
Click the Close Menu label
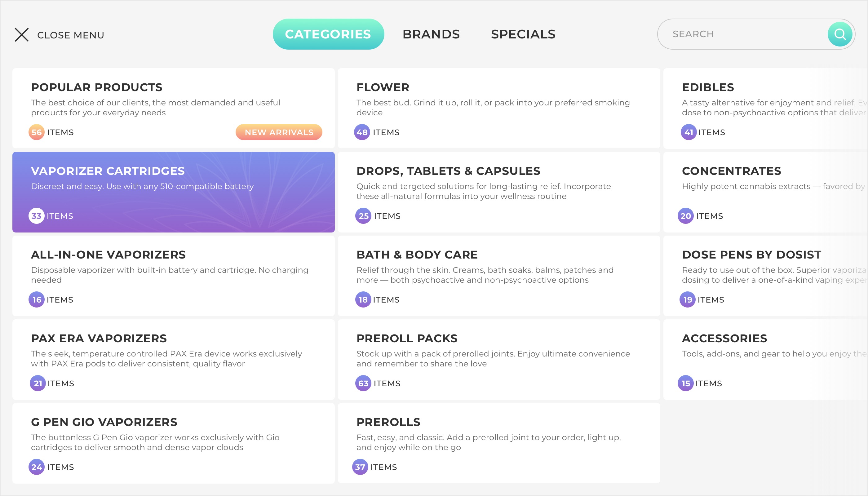(70, 35)
